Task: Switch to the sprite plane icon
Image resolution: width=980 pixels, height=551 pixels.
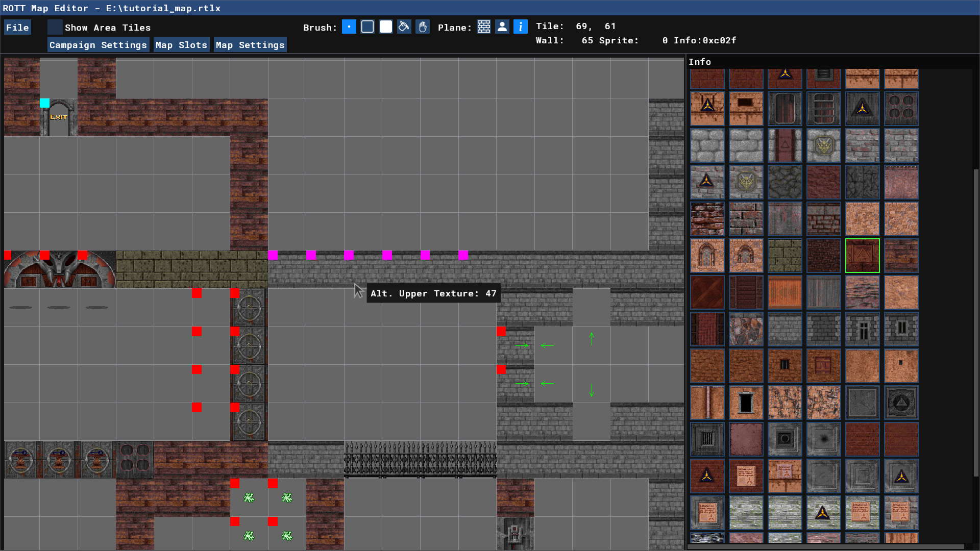Action: point(502,27)
